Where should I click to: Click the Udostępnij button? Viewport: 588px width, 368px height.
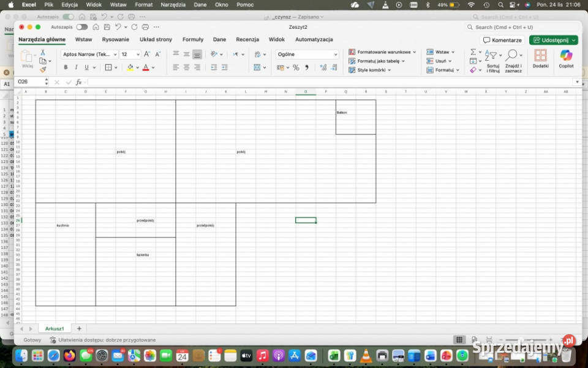553,40
